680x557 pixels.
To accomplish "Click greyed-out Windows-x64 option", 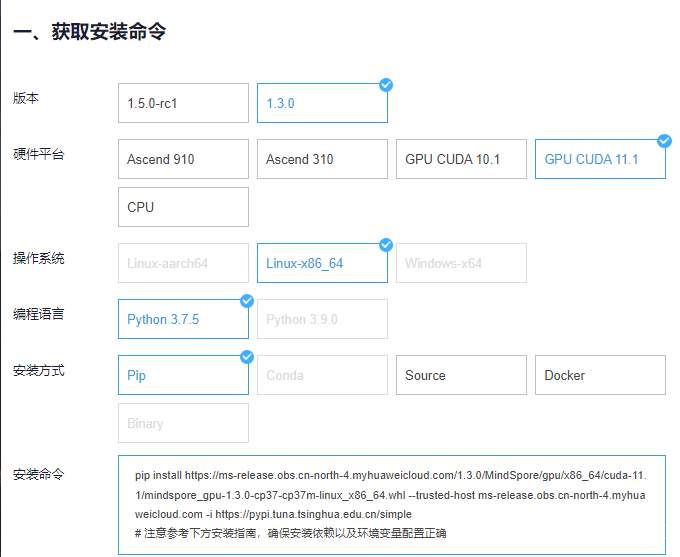I will 461,263.
